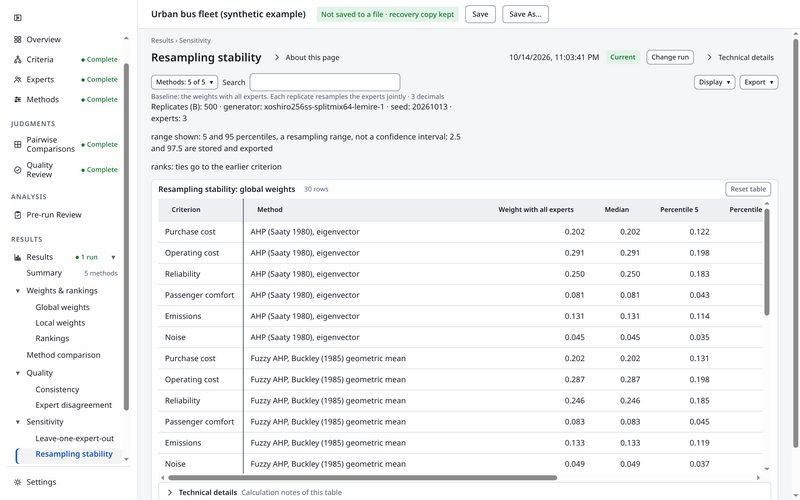This screenshot has height=500, width=800.
Task: Expand the Results run dropdown arrow
Action: point(113,257)
